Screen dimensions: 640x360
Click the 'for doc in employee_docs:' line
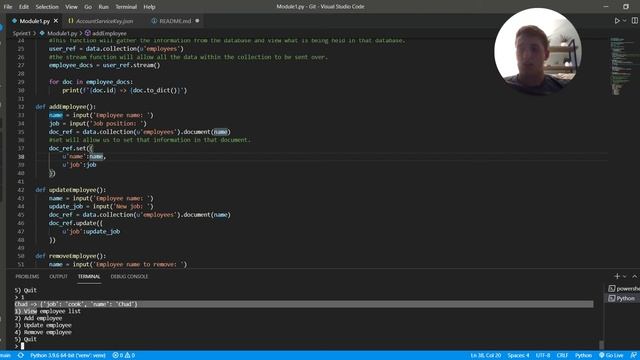91,82
